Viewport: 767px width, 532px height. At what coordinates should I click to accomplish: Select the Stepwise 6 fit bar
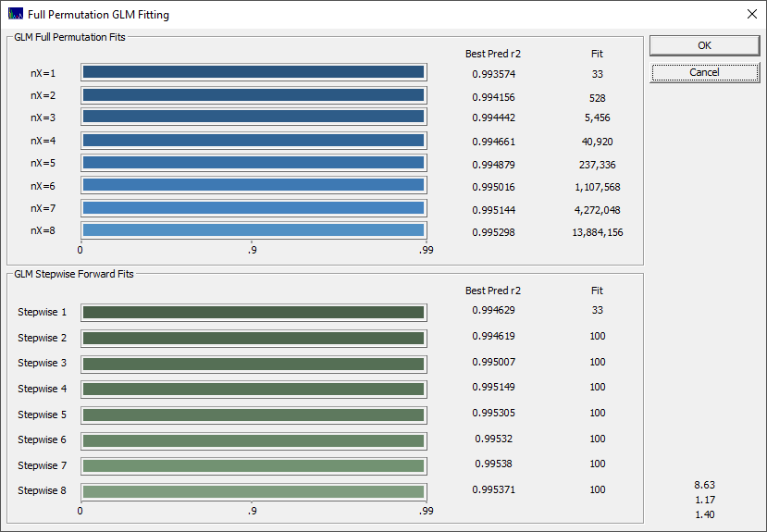coord(254,441)
